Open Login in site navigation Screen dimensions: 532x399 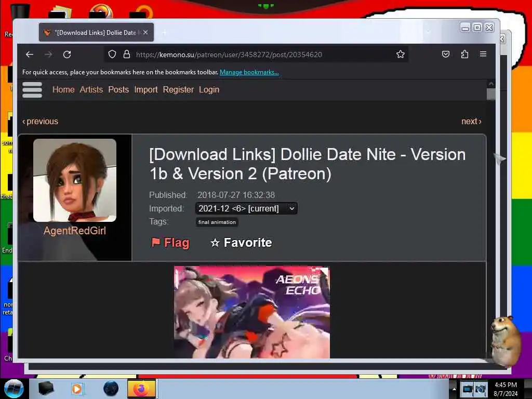[209, 89]
